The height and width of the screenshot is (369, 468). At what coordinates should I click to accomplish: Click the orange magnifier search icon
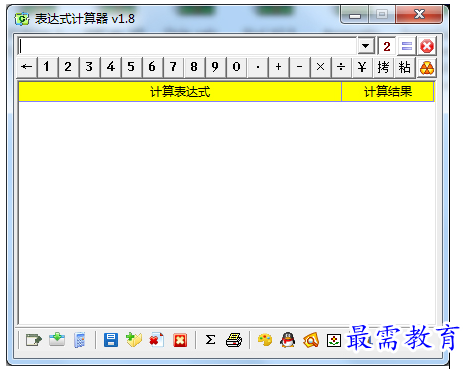point(311,340)
